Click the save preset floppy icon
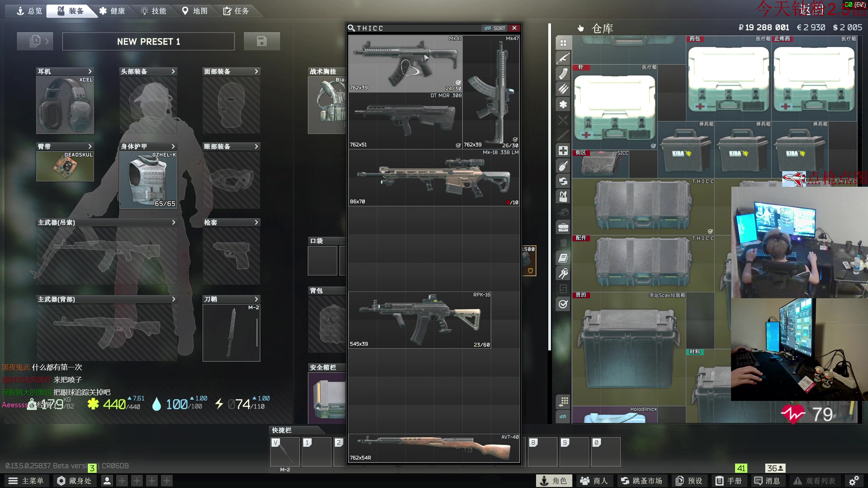Image resolution: width=868 pixels, height=488 pixels. 262,41
